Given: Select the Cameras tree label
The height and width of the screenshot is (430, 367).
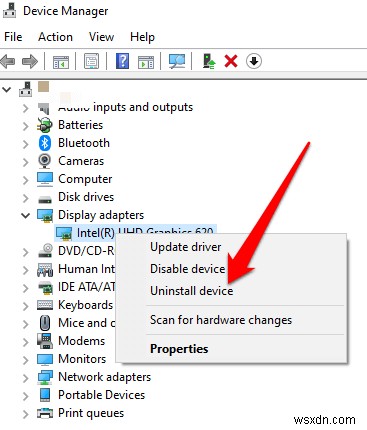Looking at the screenshot, I should point(81,161).
